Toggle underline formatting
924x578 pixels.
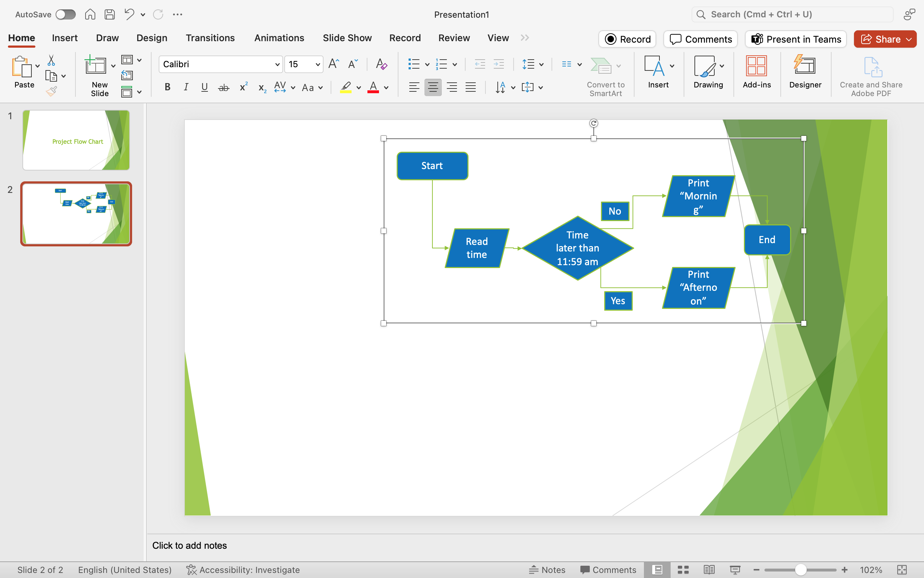tap(205, 87)
